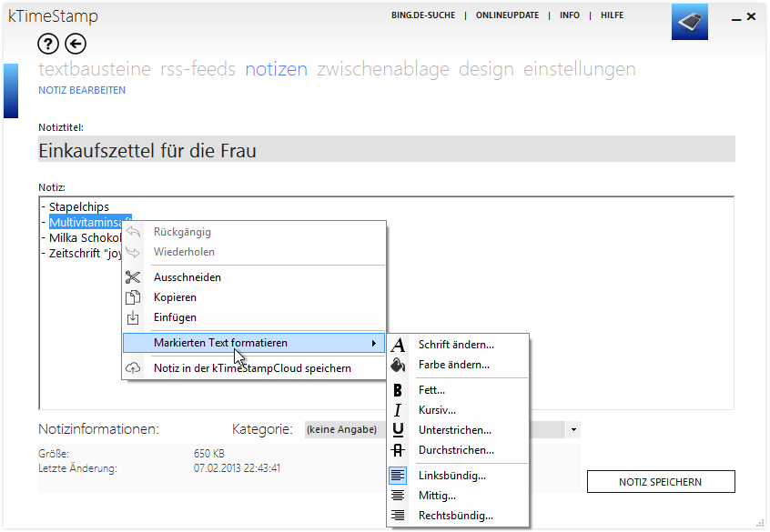Open the Kategorie dropdown arrow
The image size is (770, 532).
(x=573, y=430)
